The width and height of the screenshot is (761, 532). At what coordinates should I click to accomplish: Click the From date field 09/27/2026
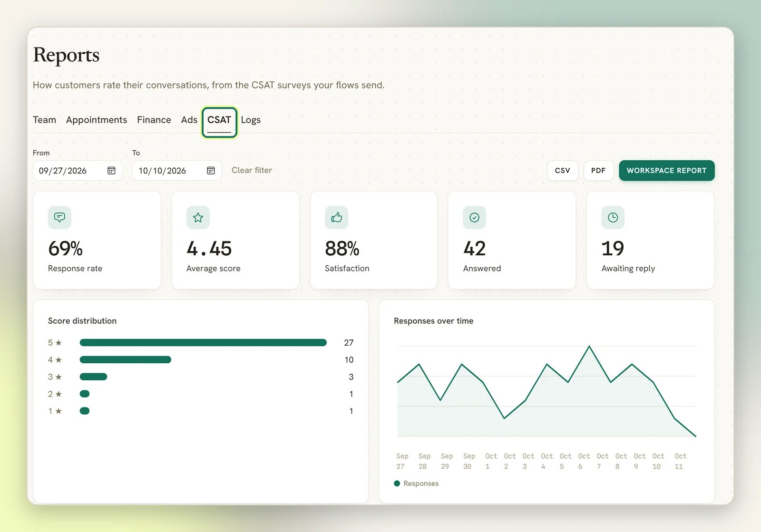coord(77,171)
